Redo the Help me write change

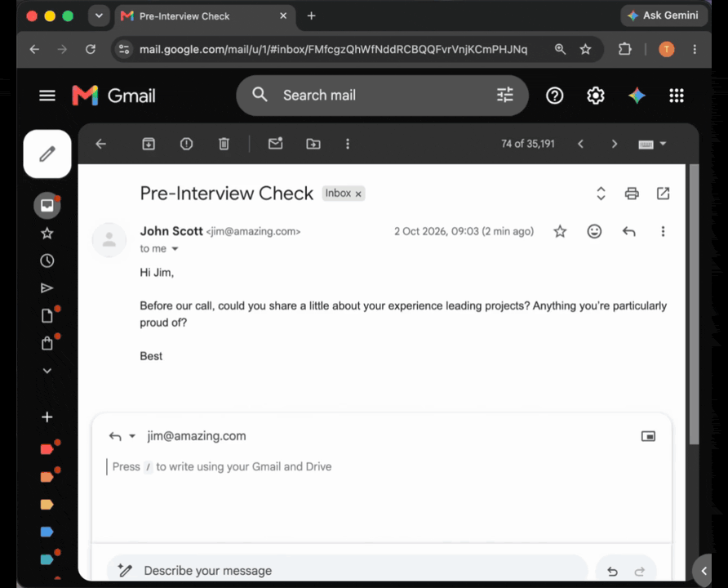640,572
